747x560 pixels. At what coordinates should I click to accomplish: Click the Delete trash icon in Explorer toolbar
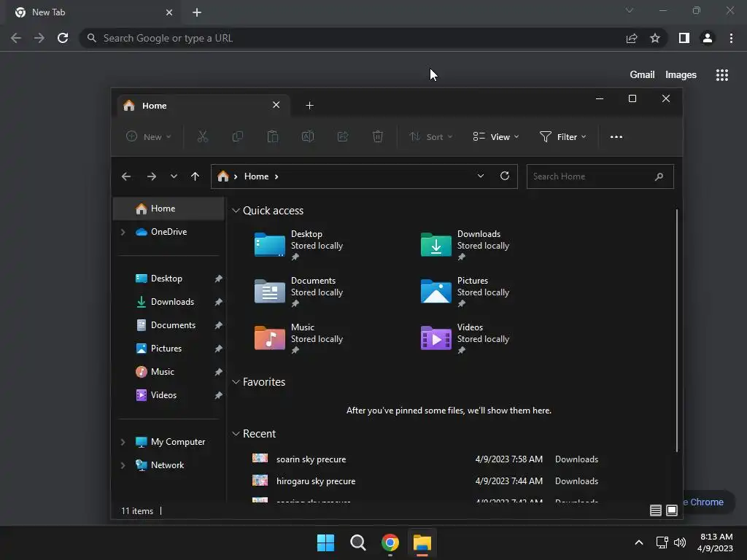point(377,136)
